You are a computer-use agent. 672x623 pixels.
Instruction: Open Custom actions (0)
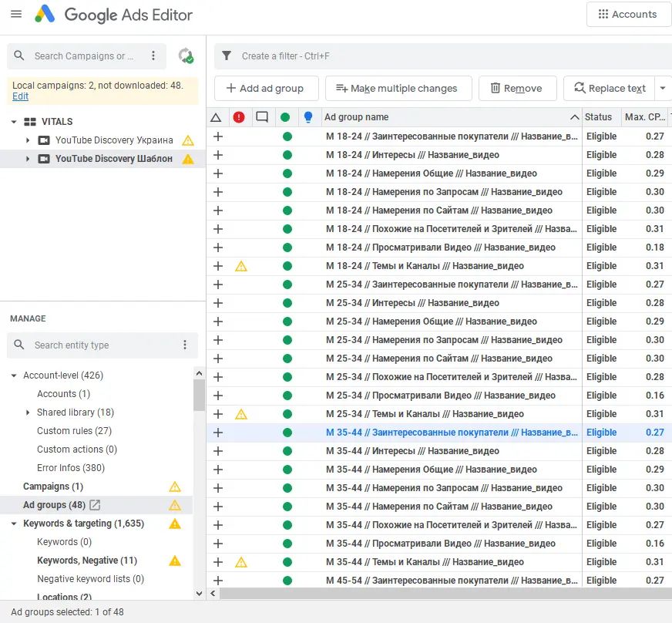tap(77, 450)
